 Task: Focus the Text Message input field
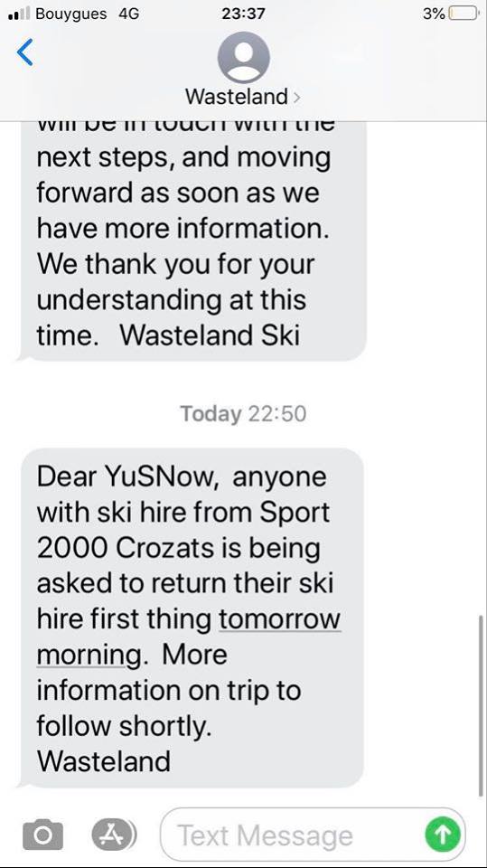[313, 835]
